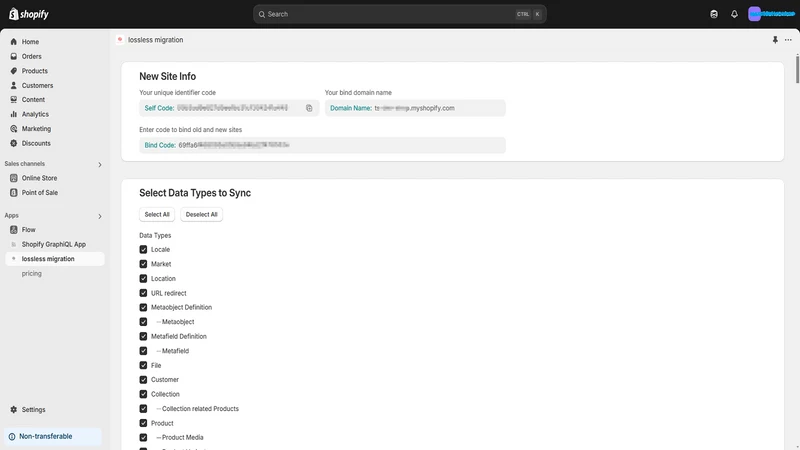Click the Content icon

[14, 99]
